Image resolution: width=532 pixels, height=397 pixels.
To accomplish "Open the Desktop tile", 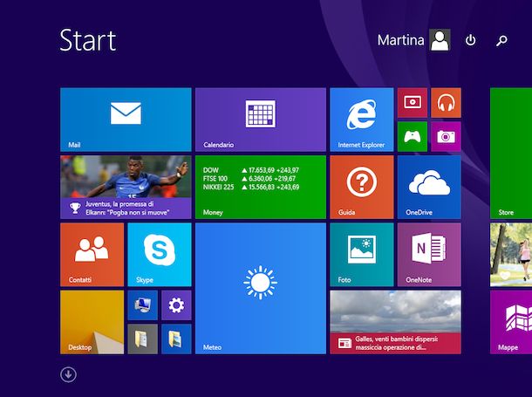I will (x=92, y=322).
